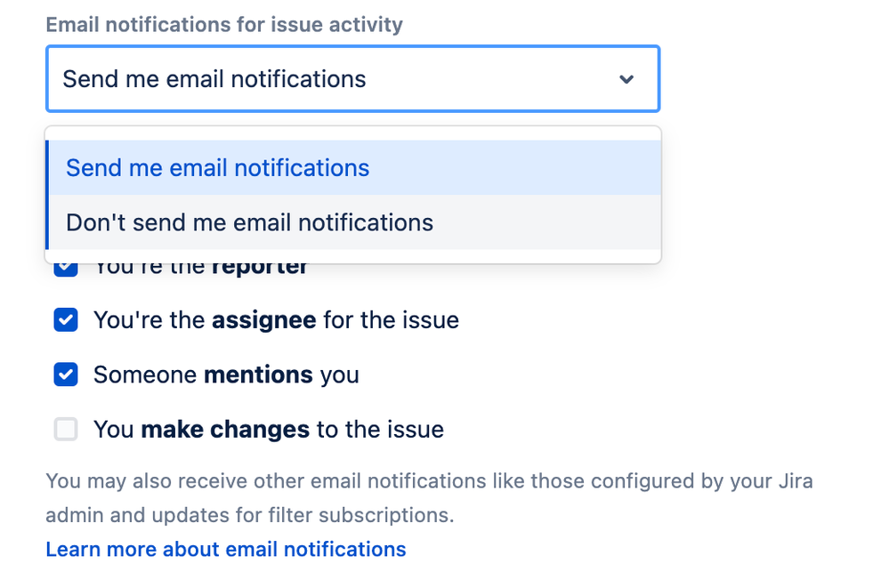Click the word "Someone" in the mentions label

click(x=145, y=375)
